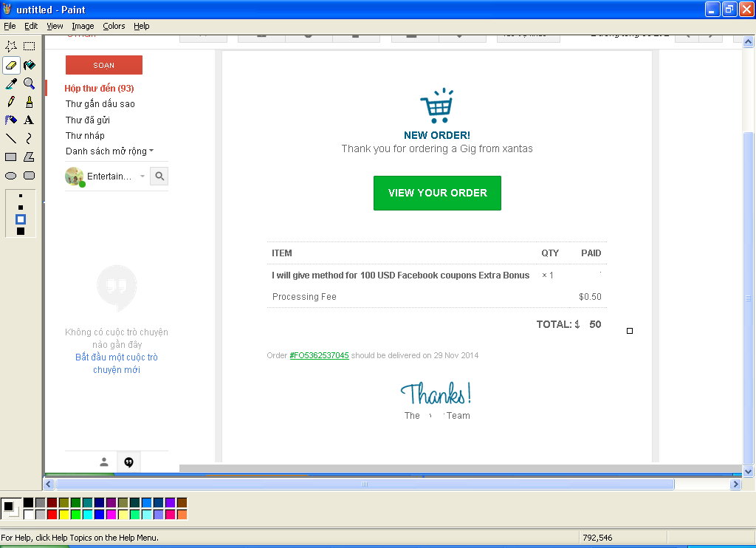Pick the orange color swatch
Image resolution: width=756 pixels, height=548 pixels.
point(182,515)
